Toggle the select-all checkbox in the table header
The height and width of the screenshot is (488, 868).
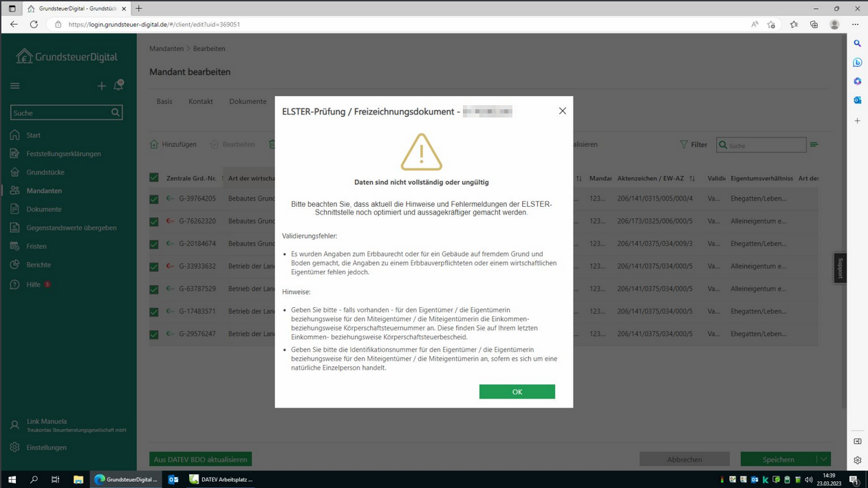click(154, 178)
